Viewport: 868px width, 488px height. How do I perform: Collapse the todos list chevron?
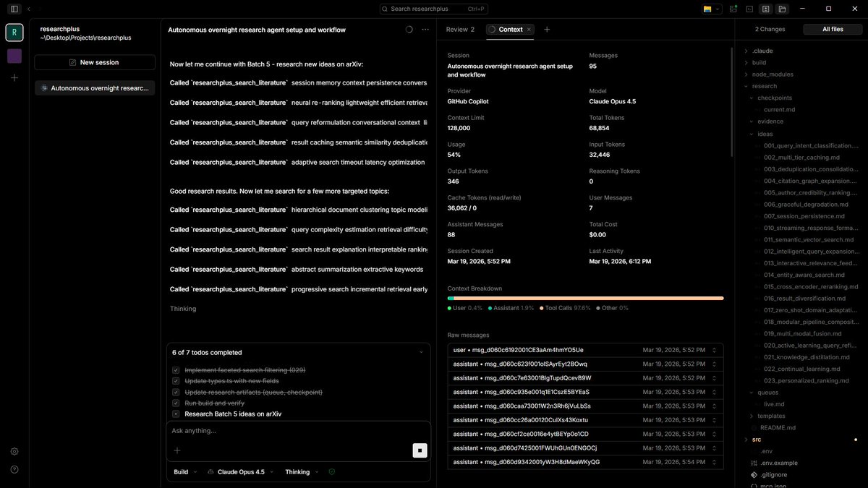tap(421, 352)
